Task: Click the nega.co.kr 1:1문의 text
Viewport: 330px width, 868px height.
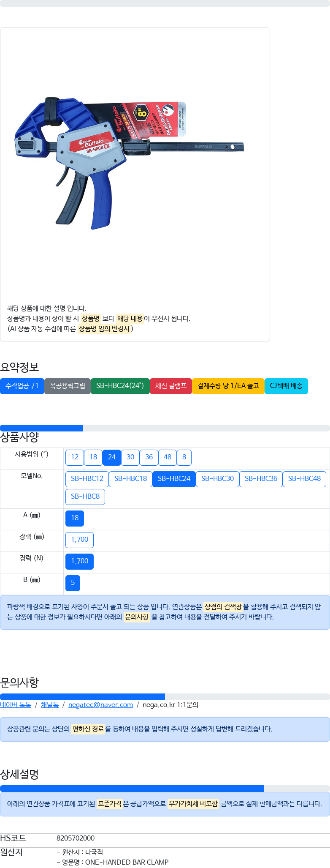Action: click(x=170, y=705)
